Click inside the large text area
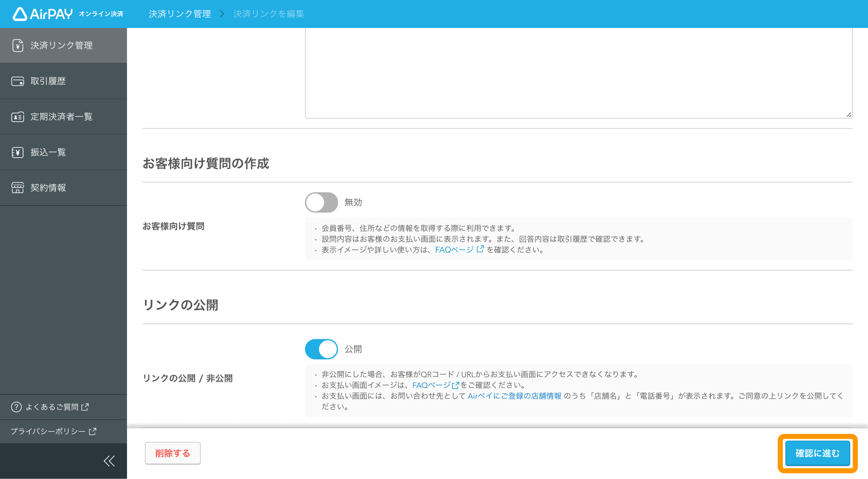Image resolution: width=868 pixels, height=479 pixels. (x=578, y=72)
